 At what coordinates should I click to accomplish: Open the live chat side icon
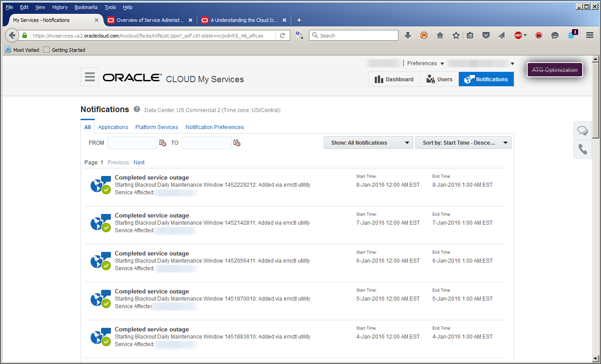[x=583, y=130]
